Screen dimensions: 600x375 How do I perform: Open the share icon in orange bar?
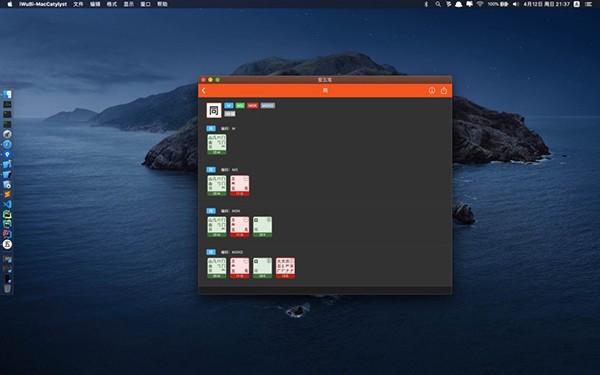click(444, 91)
